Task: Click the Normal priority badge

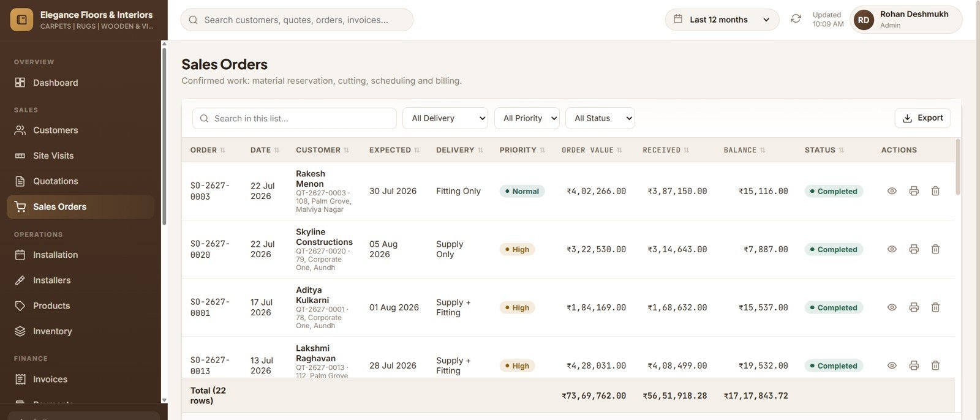Action: 522,191
